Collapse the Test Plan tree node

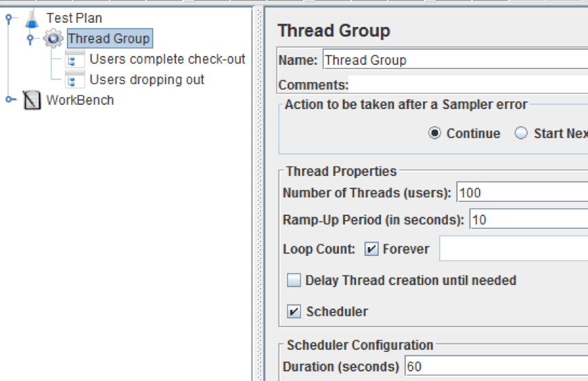tap(9, 18)
